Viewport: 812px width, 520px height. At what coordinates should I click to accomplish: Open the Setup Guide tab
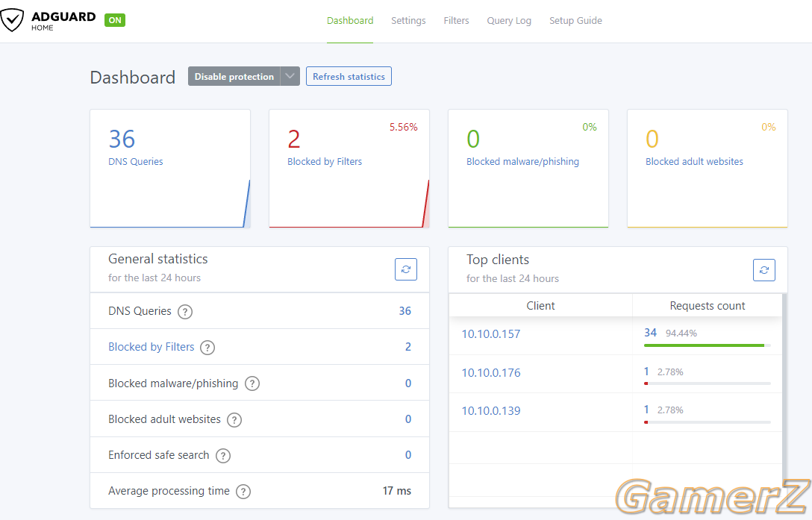(576, 21)
